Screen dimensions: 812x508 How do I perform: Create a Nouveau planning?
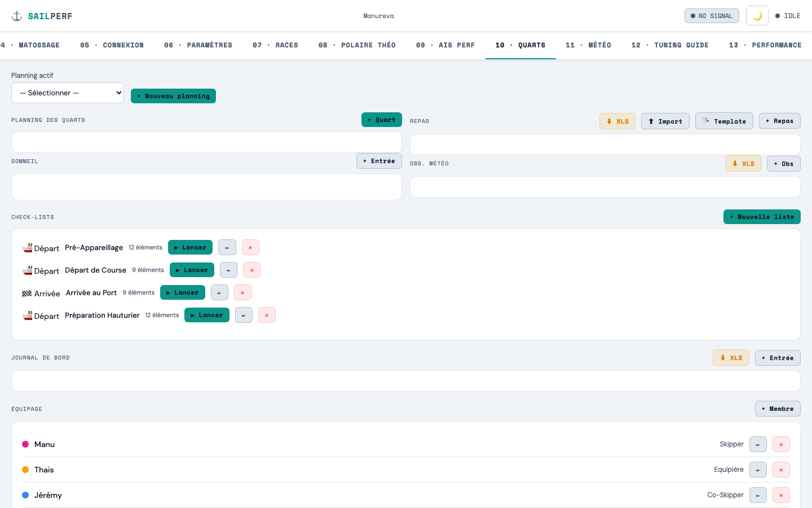click(173, 96)
